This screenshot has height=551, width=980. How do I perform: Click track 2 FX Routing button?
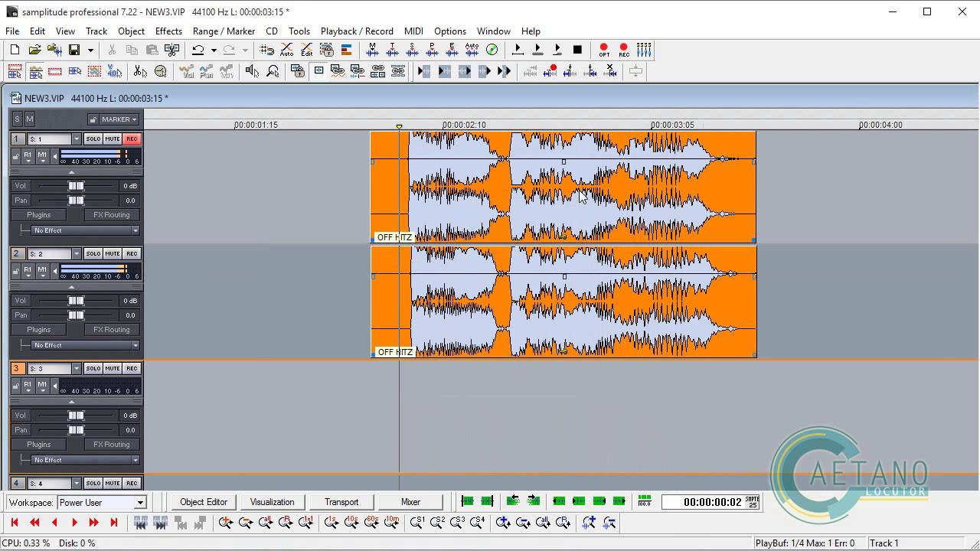pos(112,330)
